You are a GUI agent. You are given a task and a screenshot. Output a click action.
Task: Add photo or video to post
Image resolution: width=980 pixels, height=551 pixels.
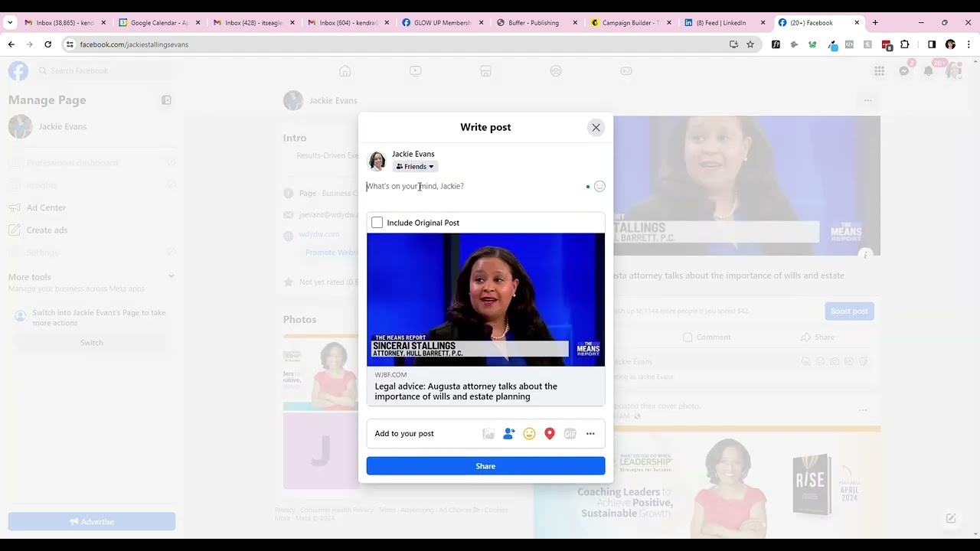click(488, 434)
